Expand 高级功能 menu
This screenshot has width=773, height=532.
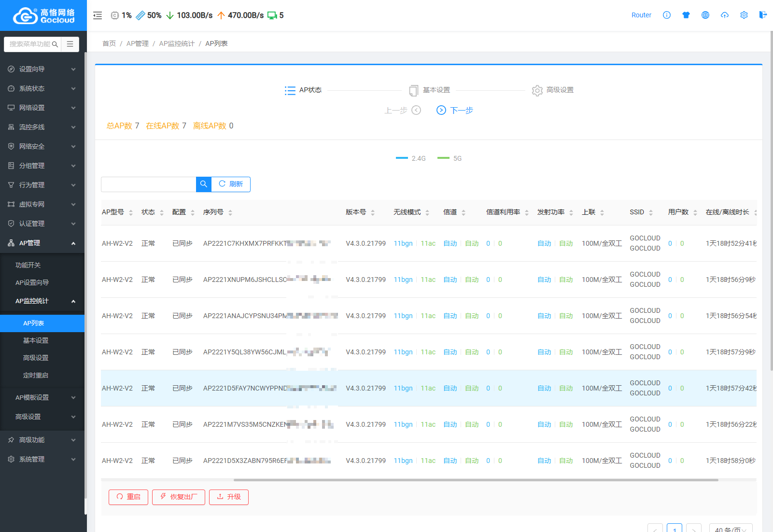click(x=42, y=440)
